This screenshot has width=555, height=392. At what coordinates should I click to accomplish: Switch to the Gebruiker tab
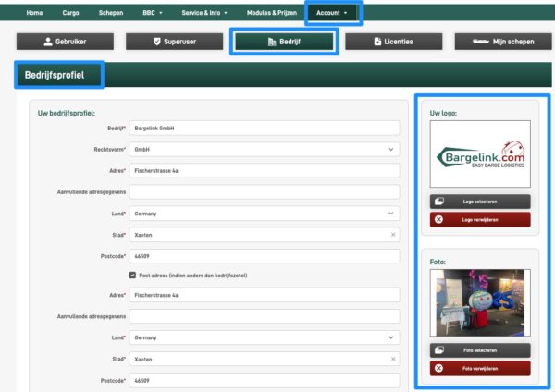click(x=65, y=42)
